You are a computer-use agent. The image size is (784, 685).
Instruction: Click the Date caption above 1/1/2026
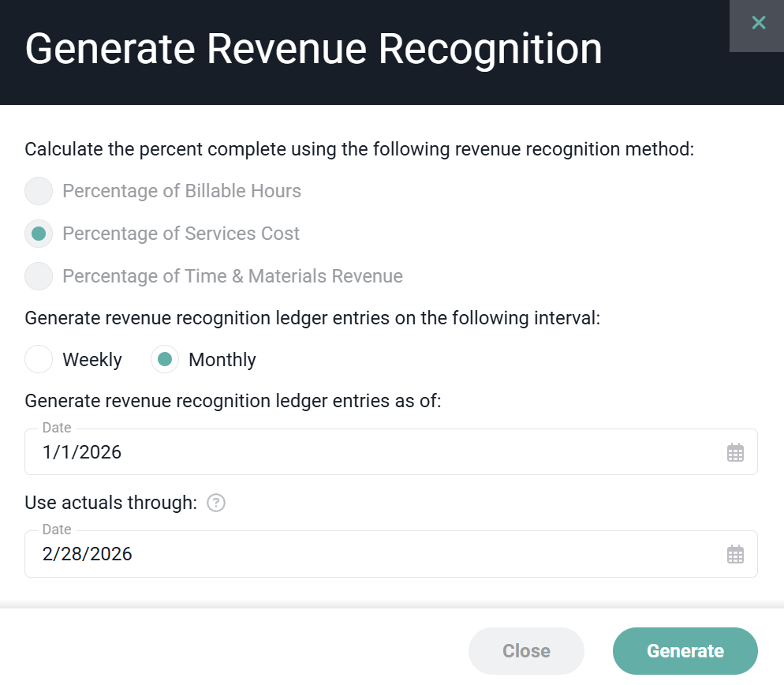(57, 428)
